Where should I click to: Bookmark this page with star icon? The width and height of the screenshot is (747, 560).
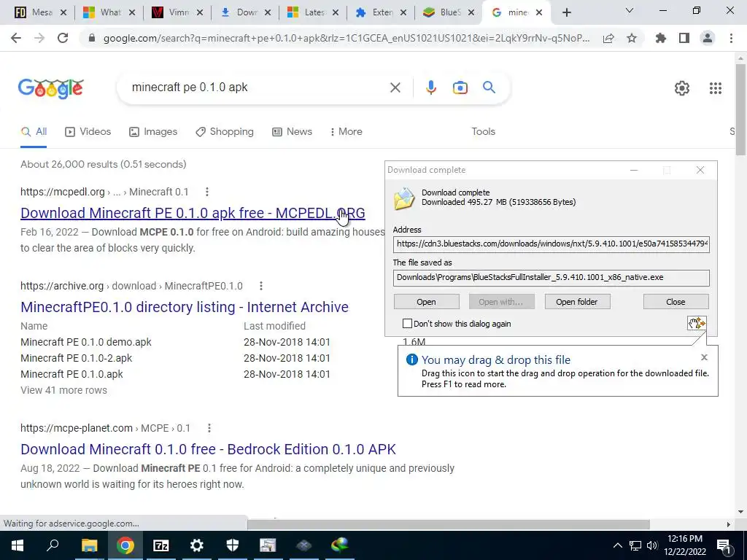pos(632,39)
